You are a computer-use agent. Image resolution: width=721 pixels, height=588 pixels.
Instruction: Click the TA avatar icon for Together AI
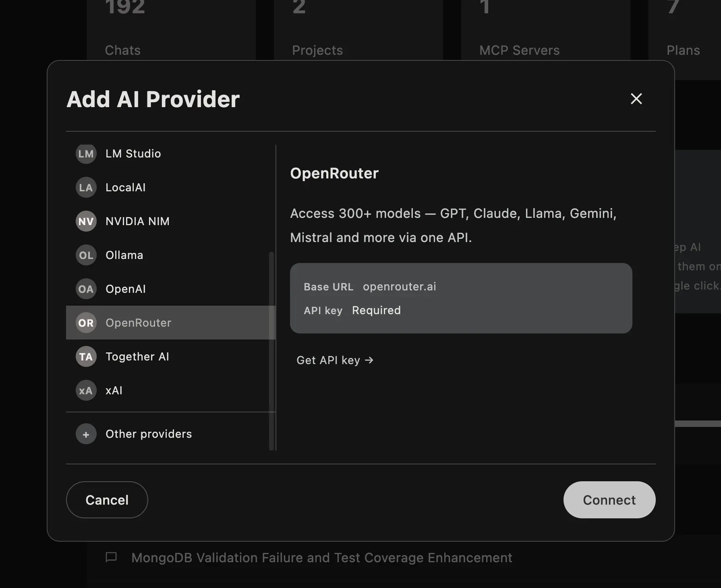[x=86, y=356]
